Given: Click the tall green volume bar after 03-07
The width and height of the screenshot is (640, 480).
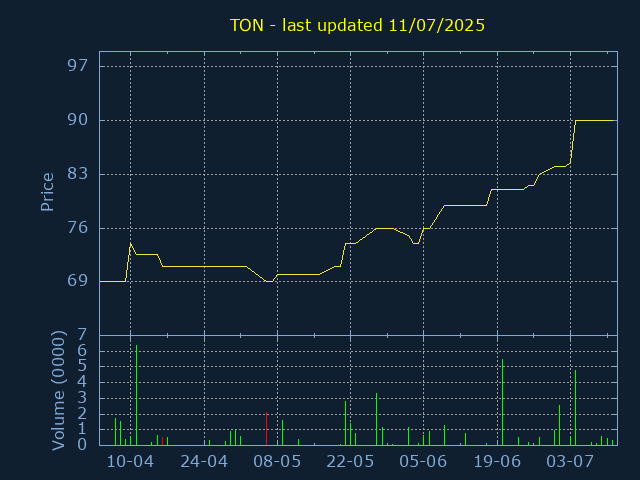Looking at the screenshot, I should pyautogui.click(x=576, y=407).
